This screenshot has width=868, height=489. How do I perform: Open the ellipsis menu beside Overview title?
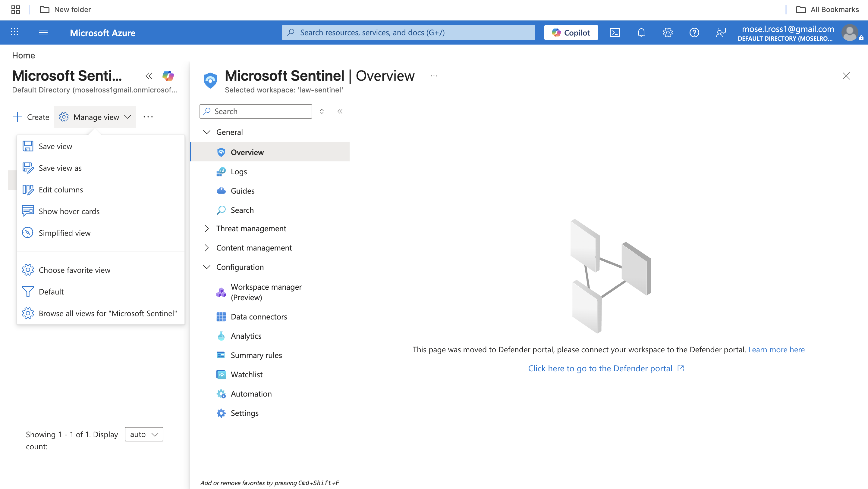[434, 76]
